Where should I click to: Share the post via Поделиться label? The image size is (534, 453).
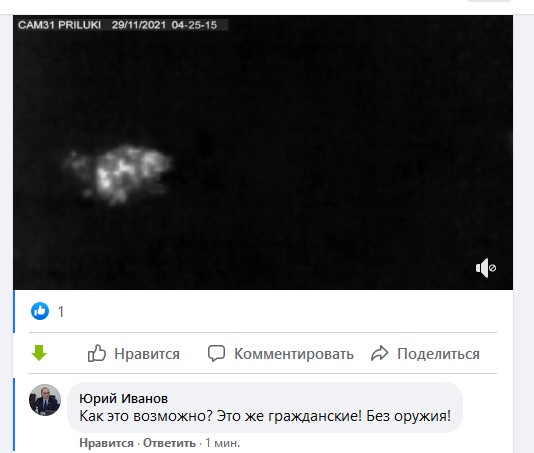click(438, 354)
